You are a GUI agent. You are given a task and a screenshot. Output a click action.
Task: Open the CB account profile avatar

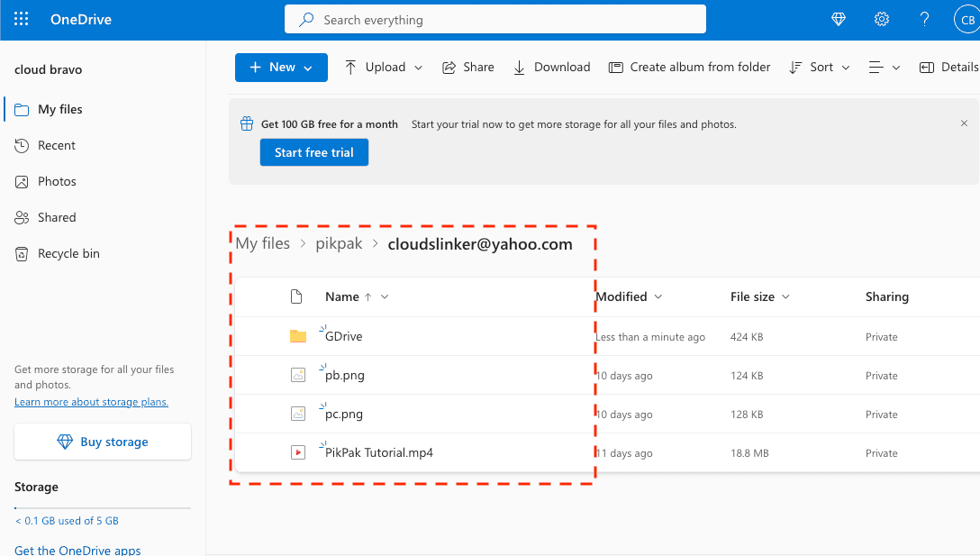pos(966,19)
